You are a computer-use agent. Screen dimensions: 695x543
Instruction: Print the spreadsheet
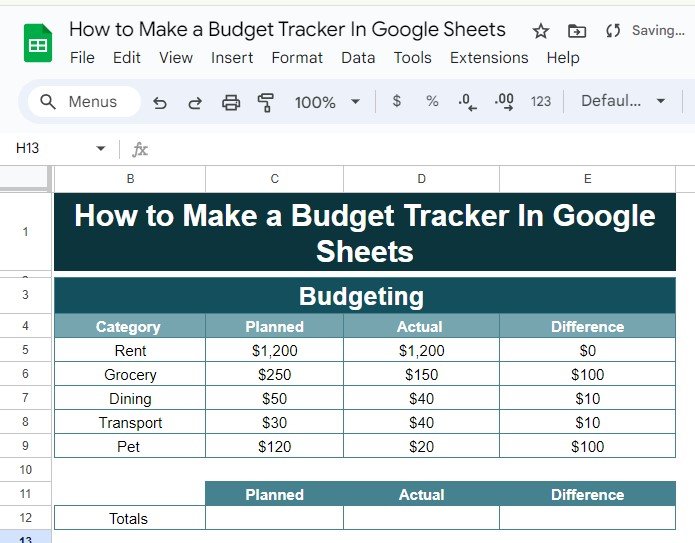[231, 102]
